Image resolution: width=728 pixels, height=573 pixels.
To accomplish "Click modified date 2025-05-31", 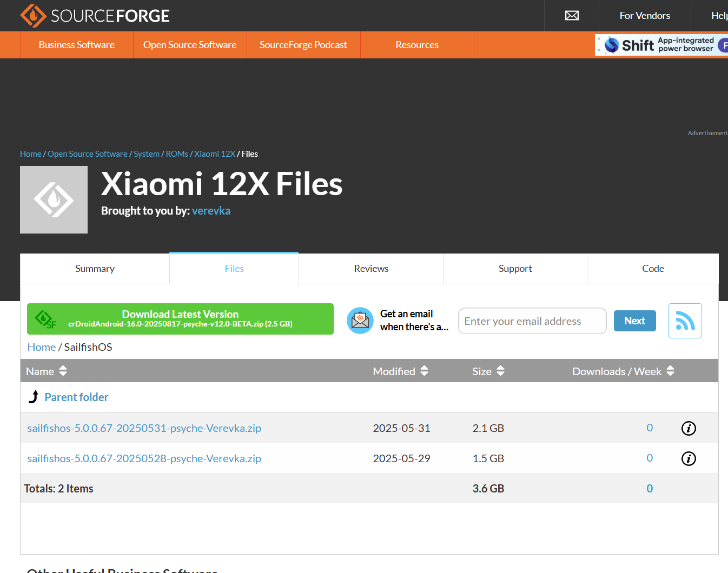I will coord(401,428).
